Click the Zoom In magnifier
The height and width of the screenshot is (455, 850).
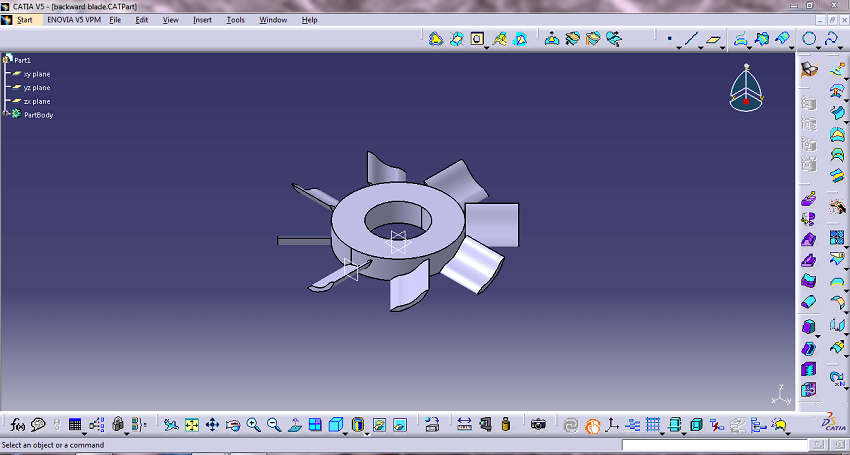click(254, 425)
